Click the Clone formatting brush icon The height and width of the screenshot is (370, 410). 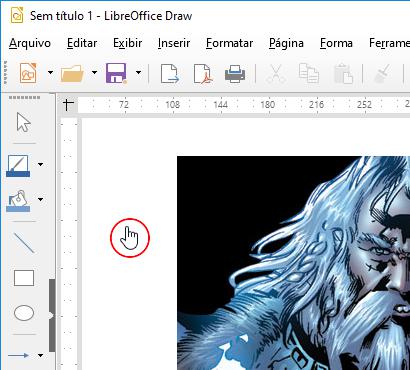[382, 73]
